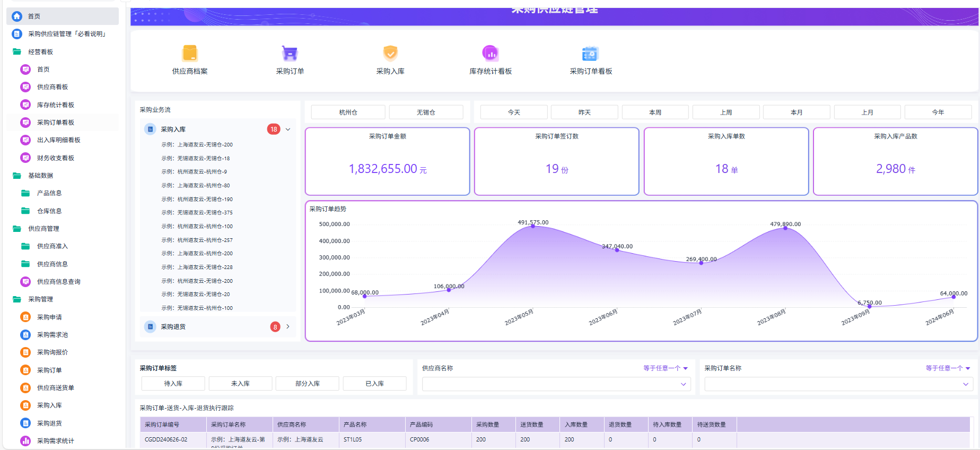Open the 采购订单 cart icon
The image size is (980, 450).
point(290,53)
